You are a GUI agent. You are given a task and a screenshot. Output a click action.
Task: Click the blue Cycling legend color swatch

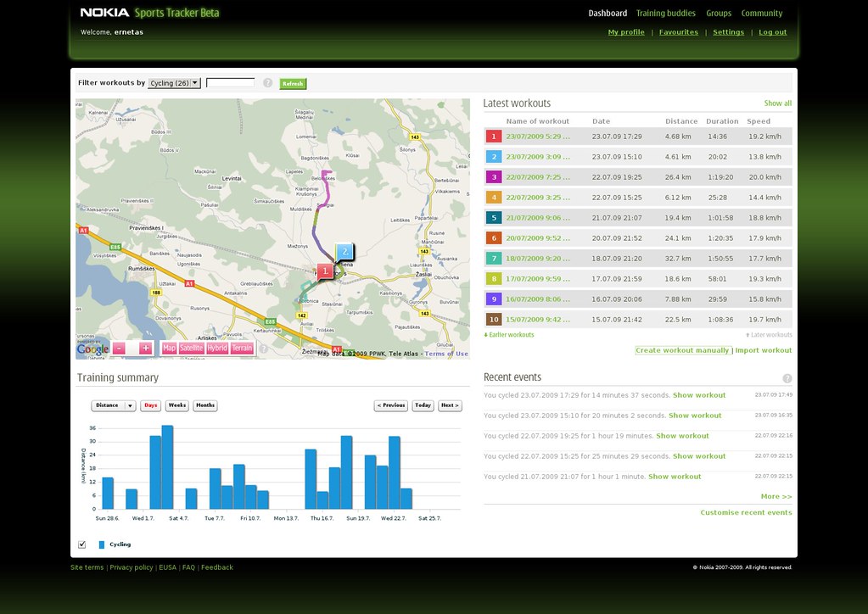pyautogui.click(x=101, y=544)
